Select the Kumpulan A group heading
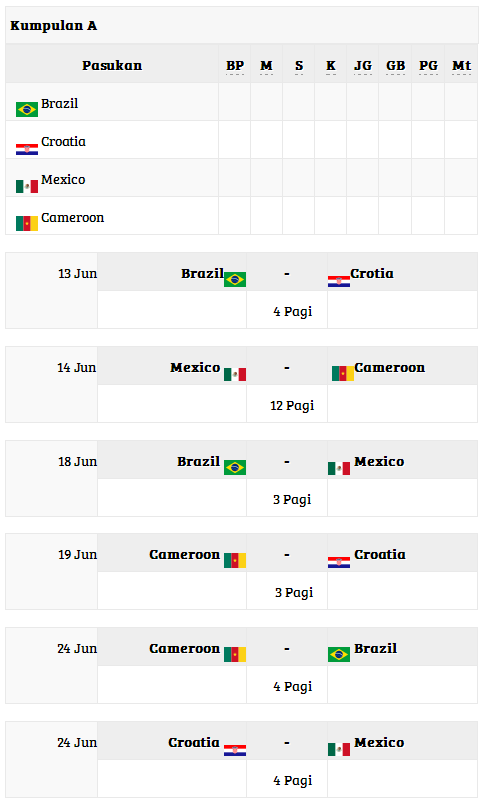484x805 pixels. [53, 26]
